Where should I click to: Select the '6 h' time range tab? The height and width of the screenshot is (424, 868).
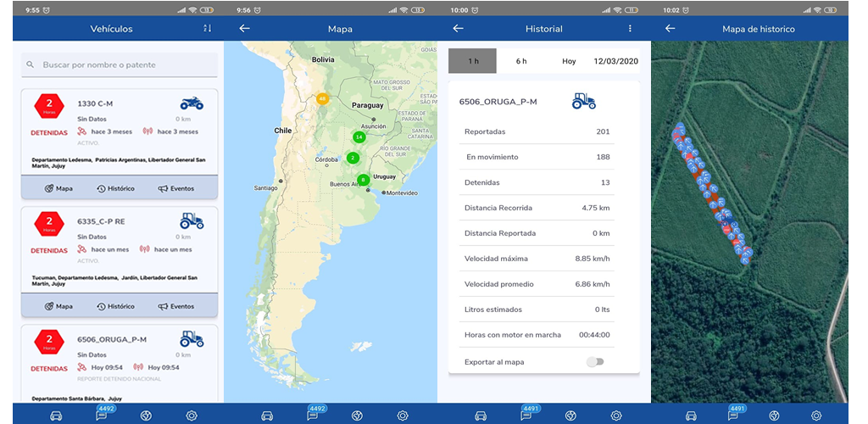521,61
